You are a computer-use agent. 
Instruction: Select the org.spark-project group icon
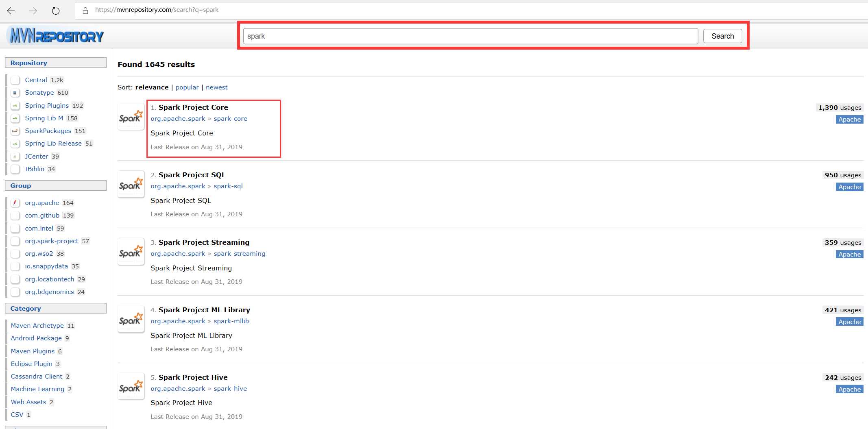click(x=15, y=241)
